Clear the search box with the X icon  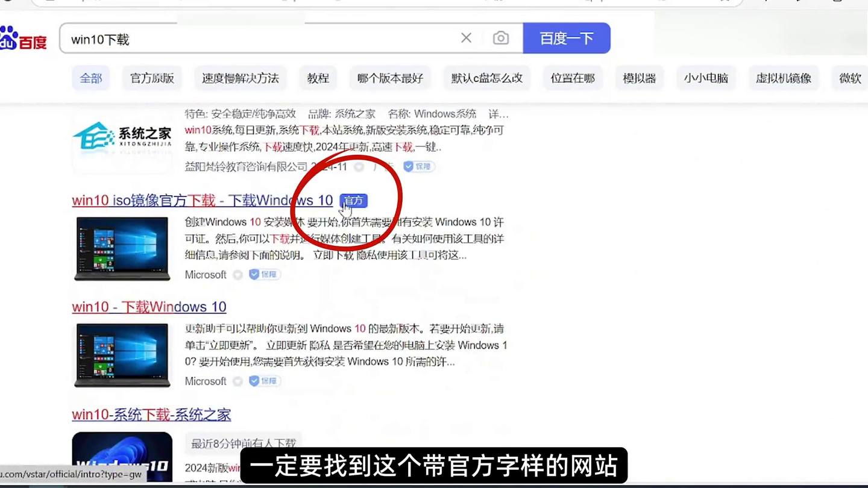pyautogui.click(x=466, y=38)
